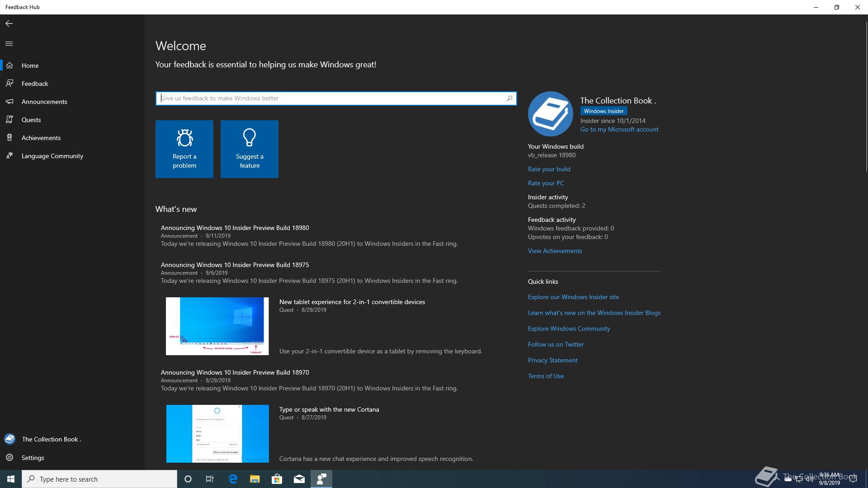Click View Achievements link
Image resolution: width=868 pixels, height=488 pixels.
(555, 251)
